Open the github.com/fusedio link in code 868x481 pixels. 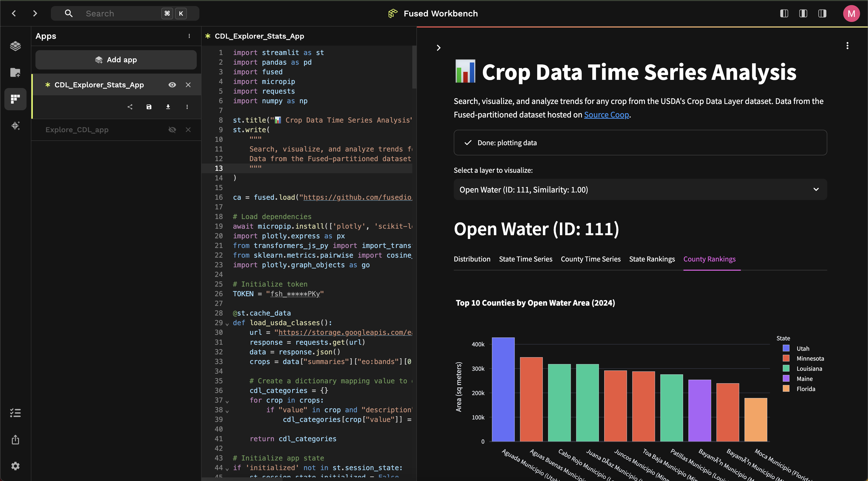358,197
